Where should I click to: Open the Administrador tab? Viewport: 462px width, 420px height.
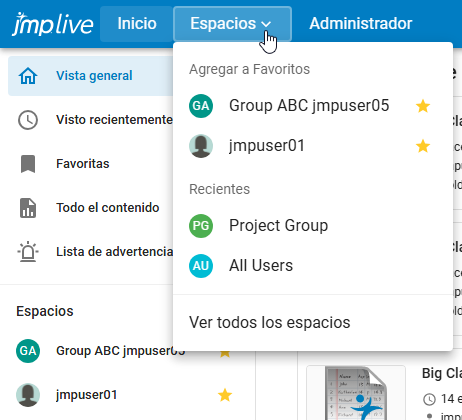361,24
